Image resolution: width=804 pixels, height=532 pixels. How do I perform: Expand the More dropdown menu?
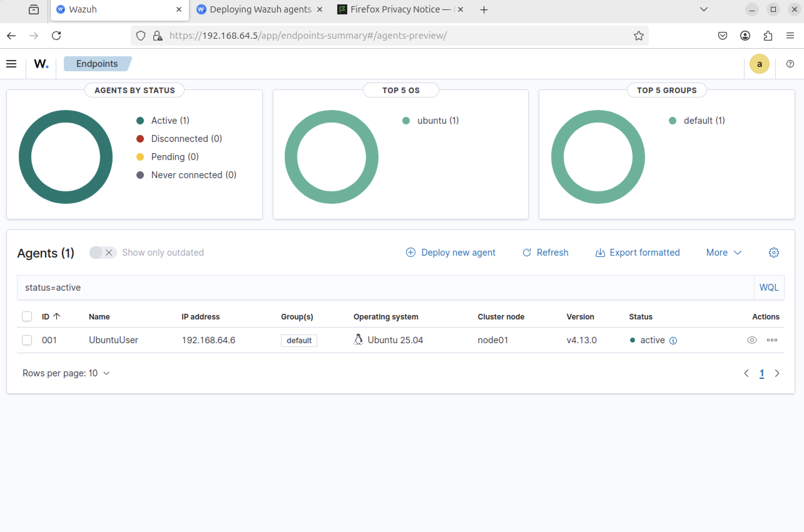[x=723, y=253]
